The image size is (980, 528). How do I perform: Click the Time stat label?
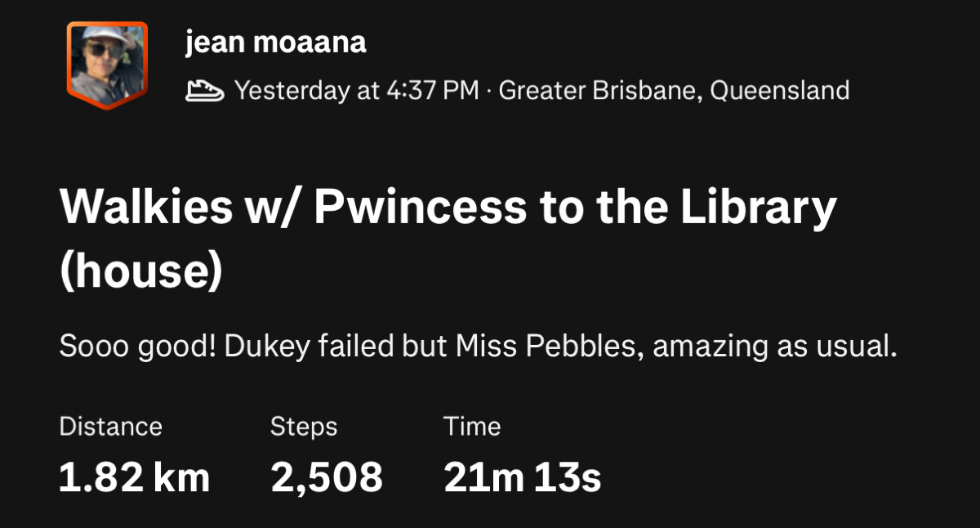[x=472, y=427]
